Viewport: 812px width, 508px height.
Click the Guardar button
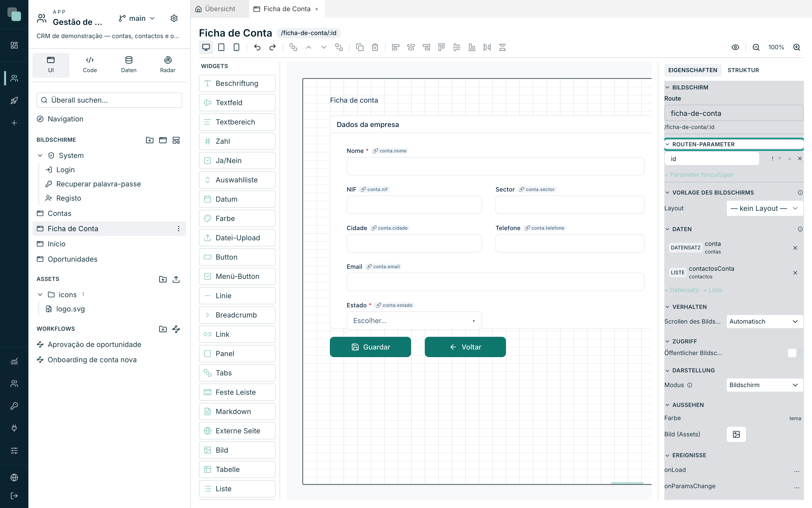coord(370,347)
